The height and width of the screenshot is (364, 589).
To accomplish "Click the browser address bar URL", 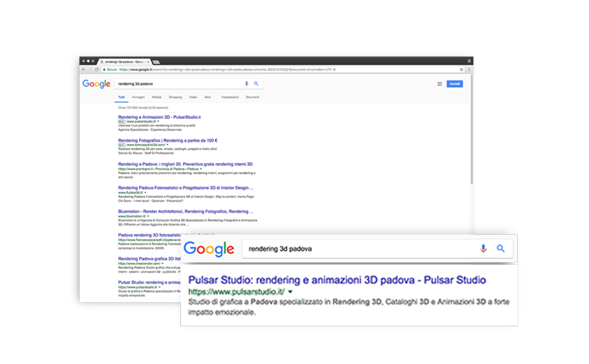I will (x=227, y=69).
